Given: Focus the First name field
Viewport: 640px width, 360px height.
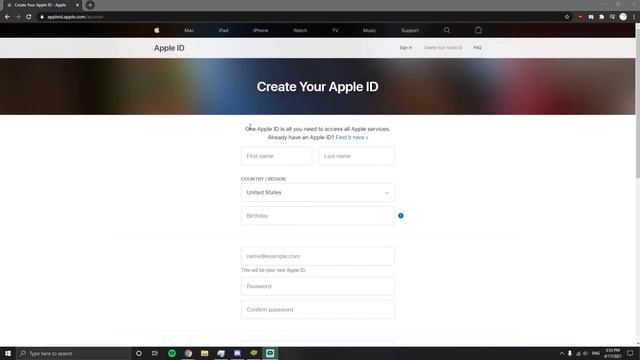Looking at the screenshot, I should click(x=276, y=156).
